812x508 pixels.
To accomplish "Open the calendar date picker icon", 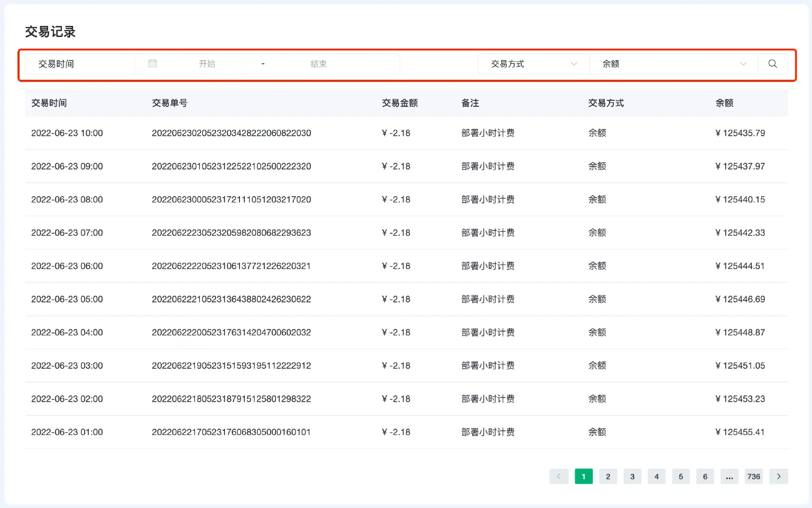I will (x=153, y=63).
